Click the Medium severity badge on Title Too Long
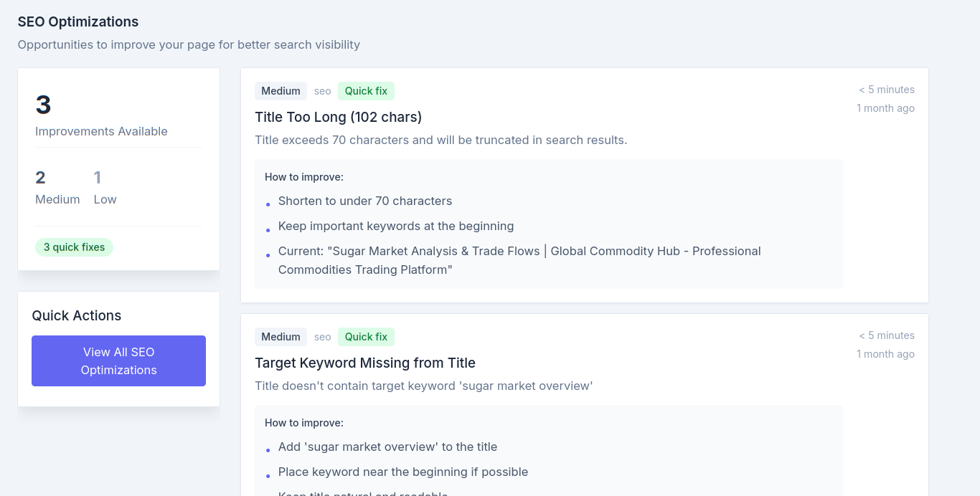980x496 pixels. (x=281, y=91)
